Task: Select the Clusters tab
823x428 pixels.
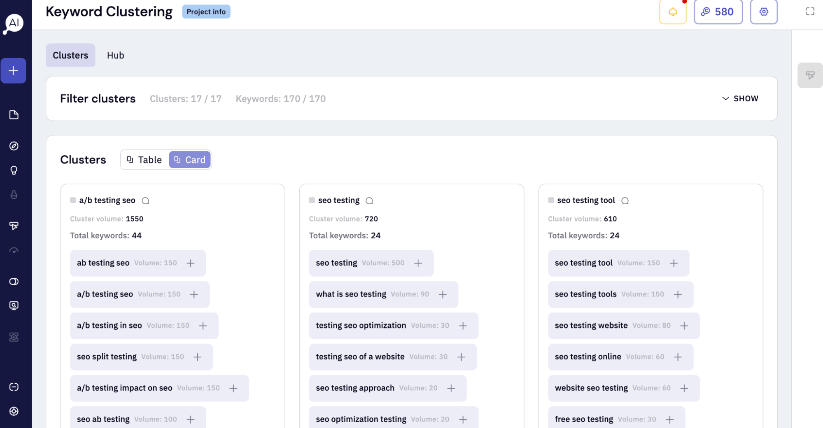Action: click(x=70, y=55)
